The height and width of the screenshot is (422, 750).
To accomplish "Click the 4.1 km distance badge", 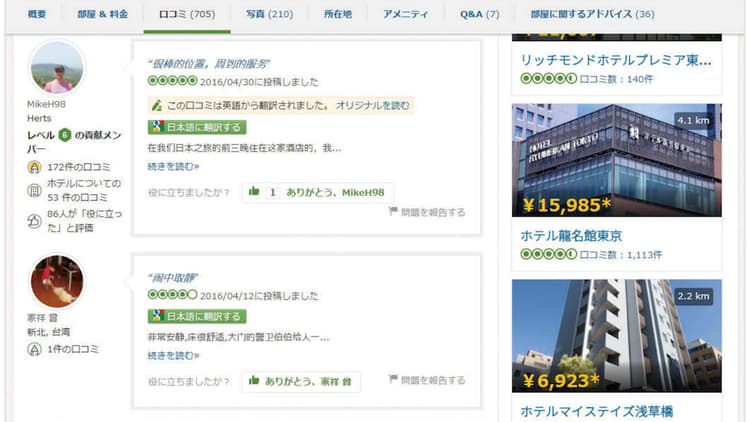I will (693, 121).
